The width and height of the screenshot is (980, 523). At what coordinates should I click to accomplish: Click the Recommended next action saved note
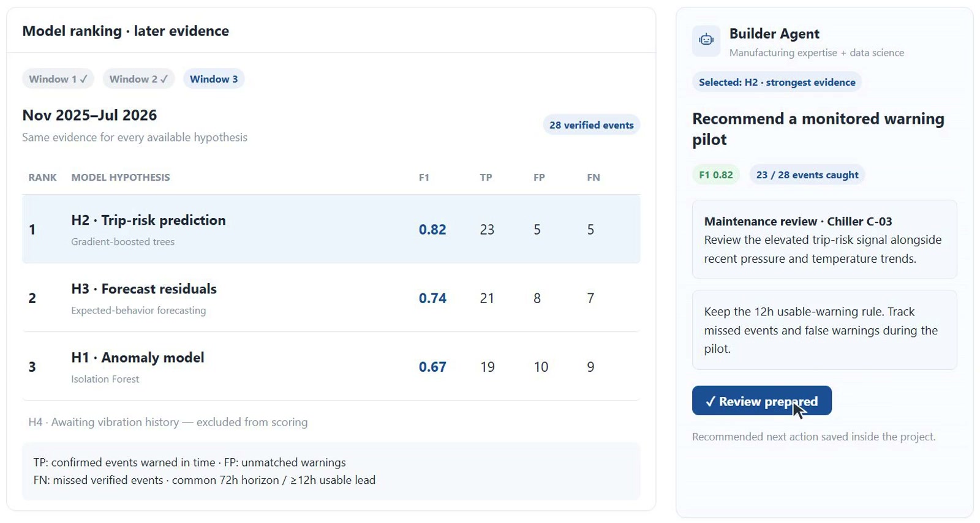[x=814, y=437]
